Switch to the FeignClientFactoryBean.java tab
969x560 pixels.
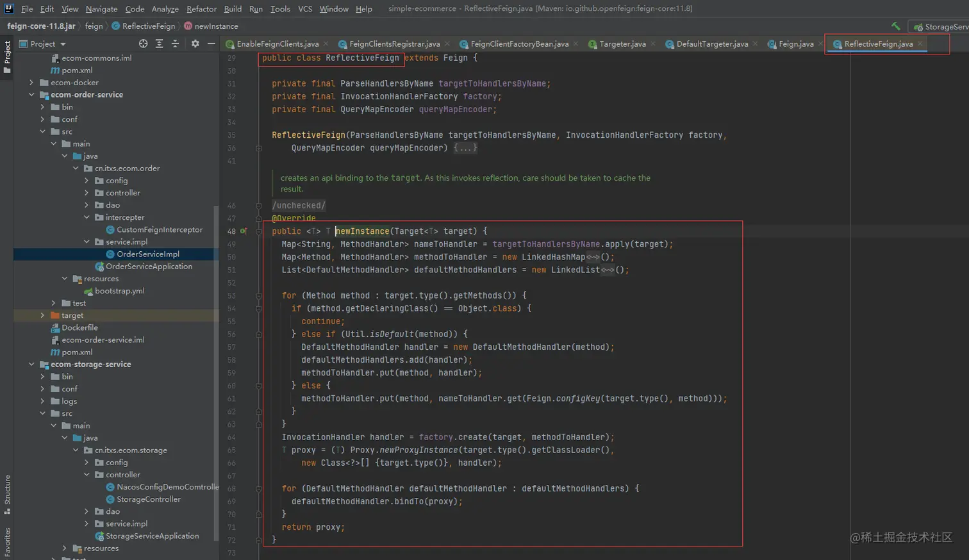(x=518, y=44)
